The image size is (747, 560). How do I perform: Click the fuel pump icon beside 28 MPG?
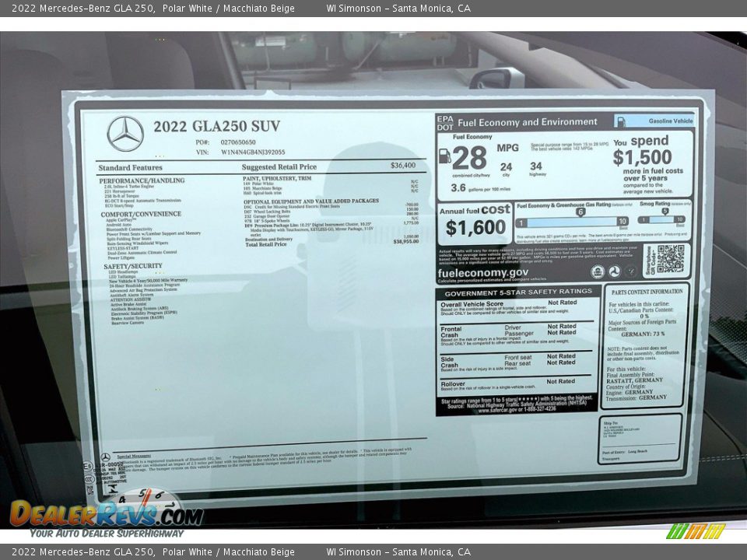click(x=444, y=156)
